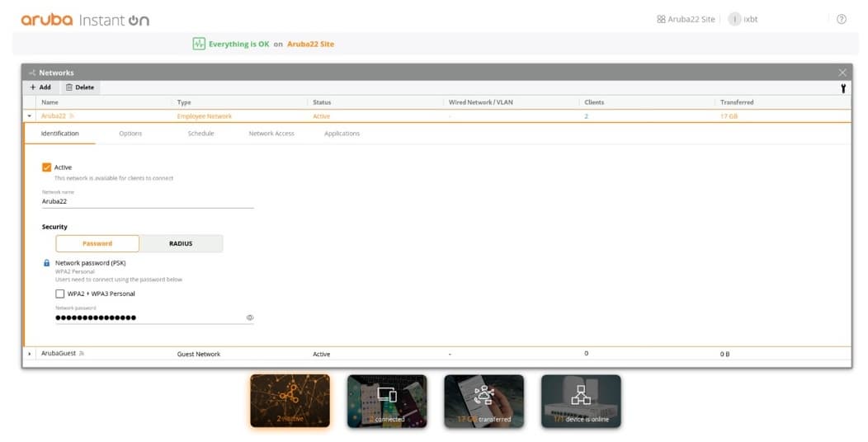Open the ixbt user avatar
This screenshot has width=868, height=442.
734,19
